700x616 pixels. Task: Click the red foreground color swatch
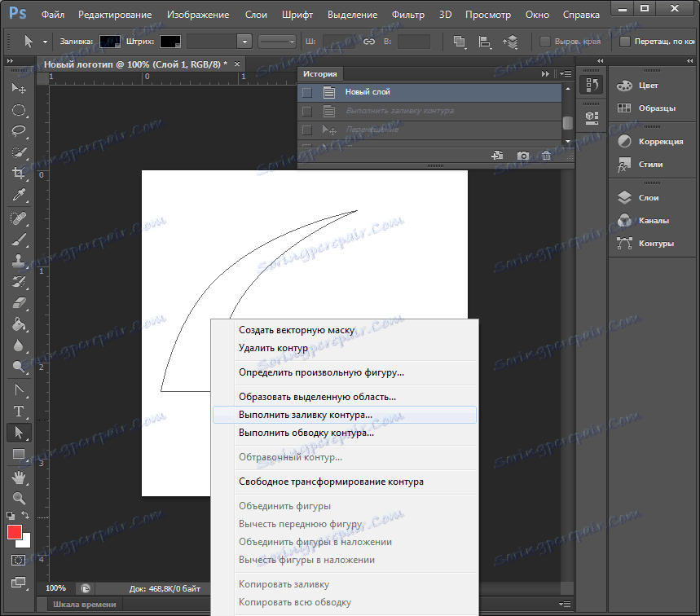(x=15, y=532)
